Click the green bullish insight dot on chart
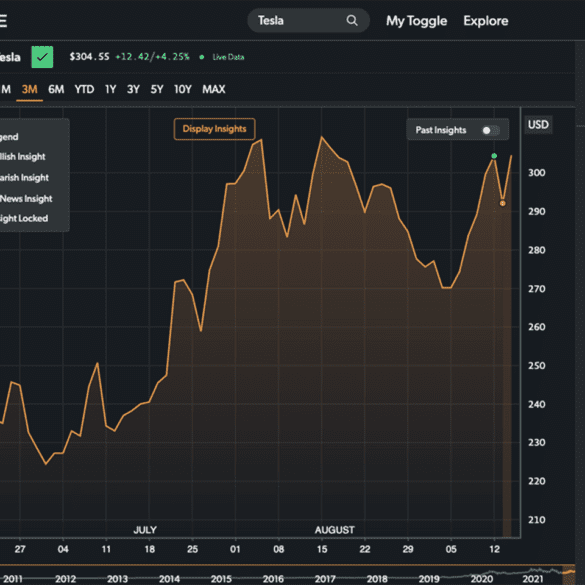Viewport: 585px width, 585px height. click(x=494, y=156)
